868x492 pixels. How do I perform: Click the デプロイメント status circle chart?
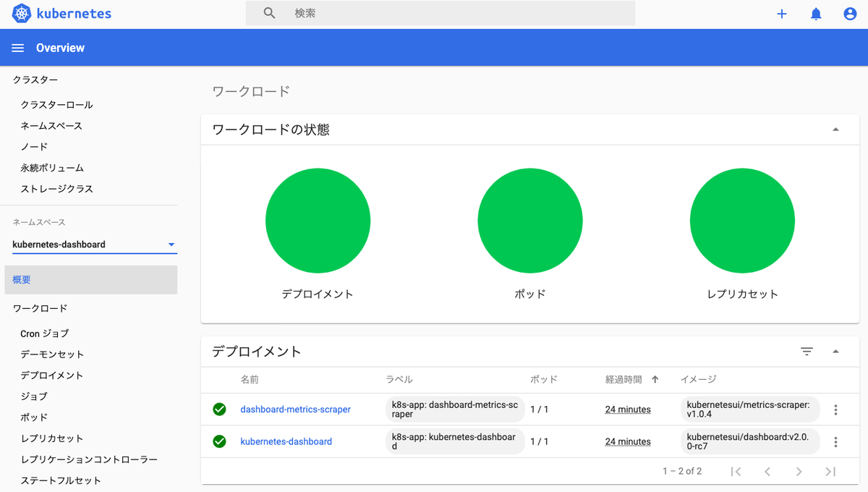point(318,221)
